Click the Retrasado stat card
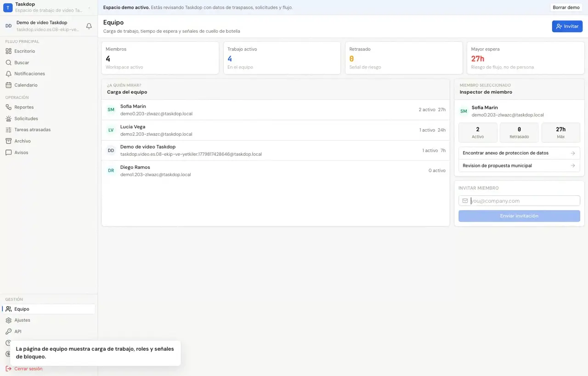The image size is (588, 376). click(x=404, y=58)
